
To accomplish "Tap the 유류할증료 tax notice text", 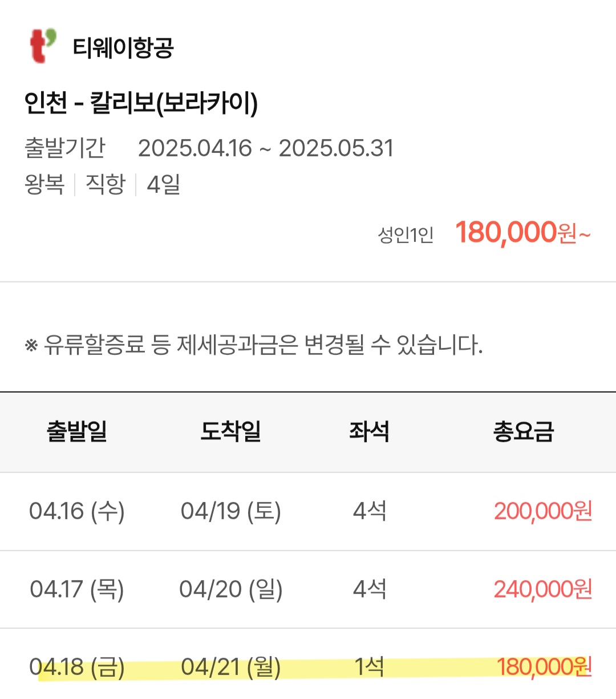I will click(254, 345).
